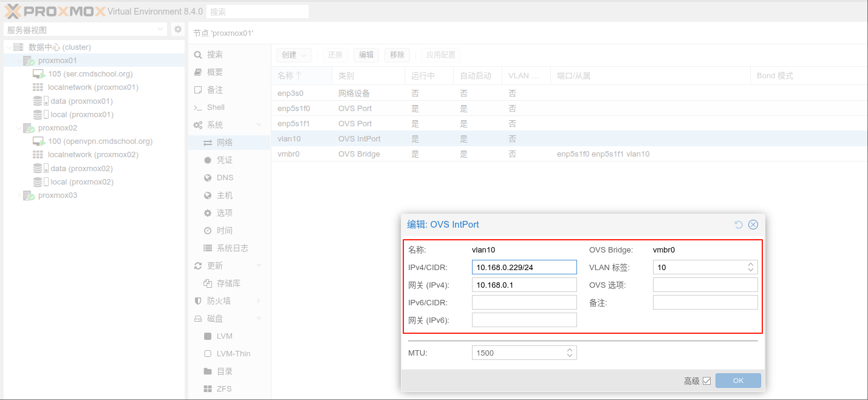Click the options gear icon

(208, 213)
